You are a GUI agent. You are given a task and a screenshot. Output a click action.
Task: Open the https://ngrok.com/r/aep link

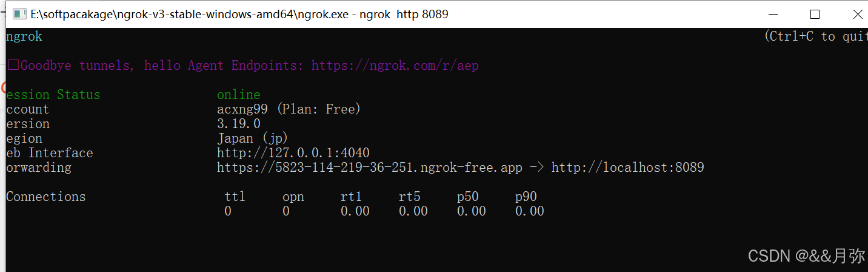[395, 66]
